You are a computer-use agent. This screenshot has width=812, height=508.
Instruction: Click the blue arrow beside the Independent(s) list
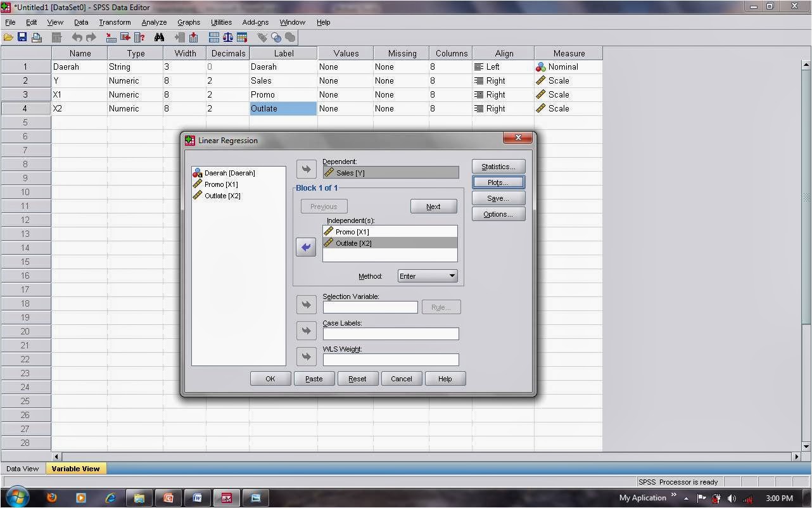(307, 247)
